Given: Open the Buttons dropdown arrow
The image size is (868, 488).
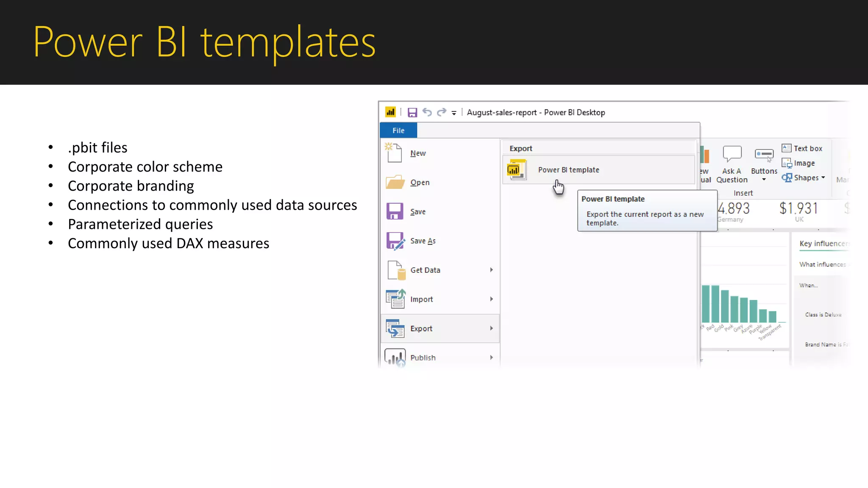Looking at the screenshot, I should point(764,180).
